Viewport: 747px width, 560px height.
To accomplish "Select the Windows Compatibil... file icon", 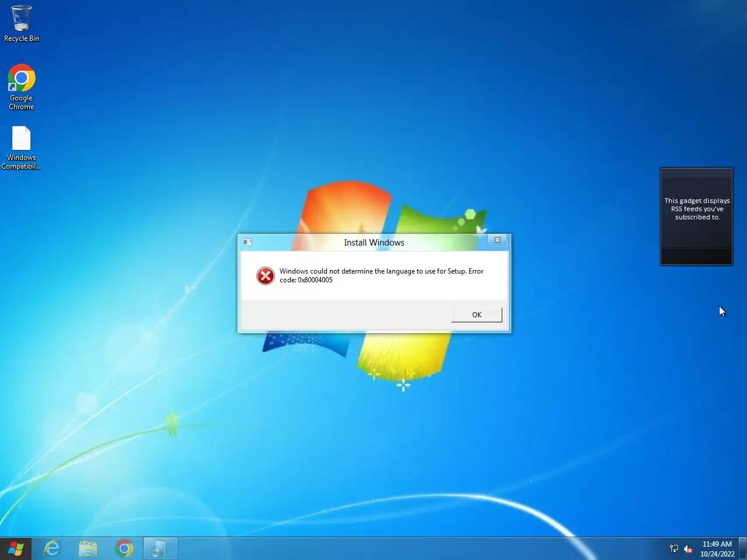I will (22, 148).
